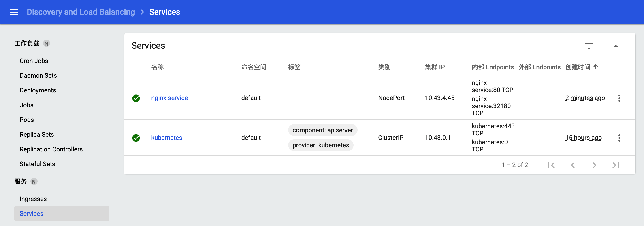Click the 1 – 2 of 2 pagination text
Image resolution: width=644 pixels, height=226 pixels.
coord(514,165)
